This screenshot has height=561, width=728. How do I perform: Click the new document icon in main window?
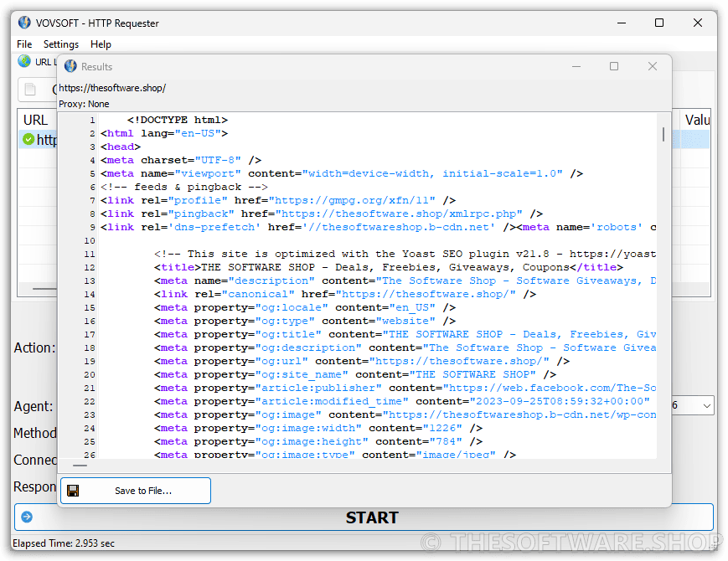click(x=30, y=89)
